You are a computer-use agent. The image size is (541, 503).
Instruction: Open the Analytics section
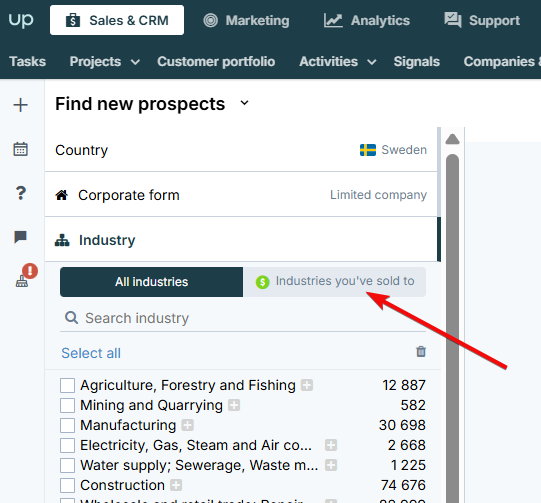(x=367, y=20)
